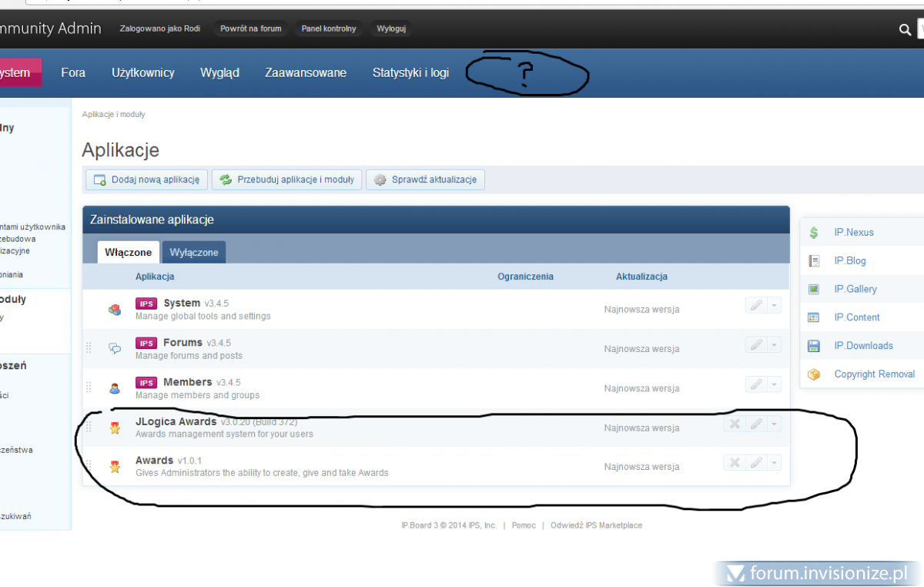Click the Ograniczenia column header
The height and width of the screenshot is (587, 924).
(525, 277)
